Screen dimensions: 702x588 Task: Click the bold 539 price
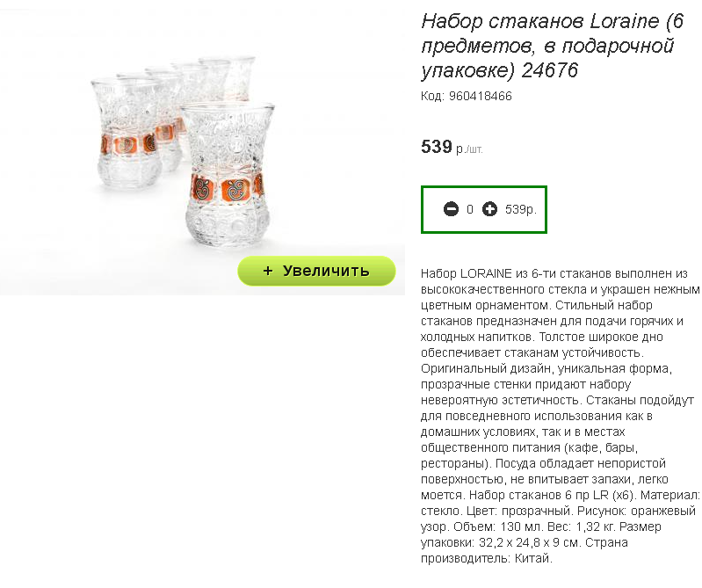[437, 147]
